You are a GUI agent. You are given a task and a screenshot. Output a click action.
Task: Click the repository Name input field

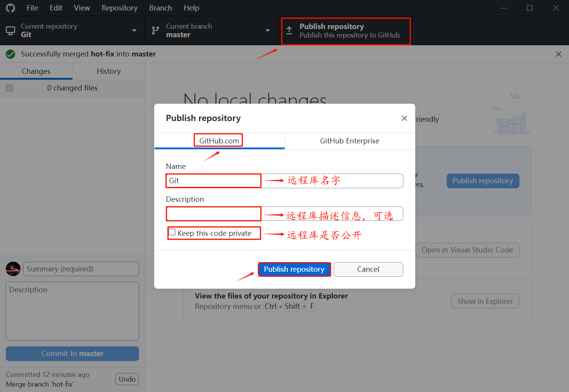pyautogui.click(x=284, y=181)
